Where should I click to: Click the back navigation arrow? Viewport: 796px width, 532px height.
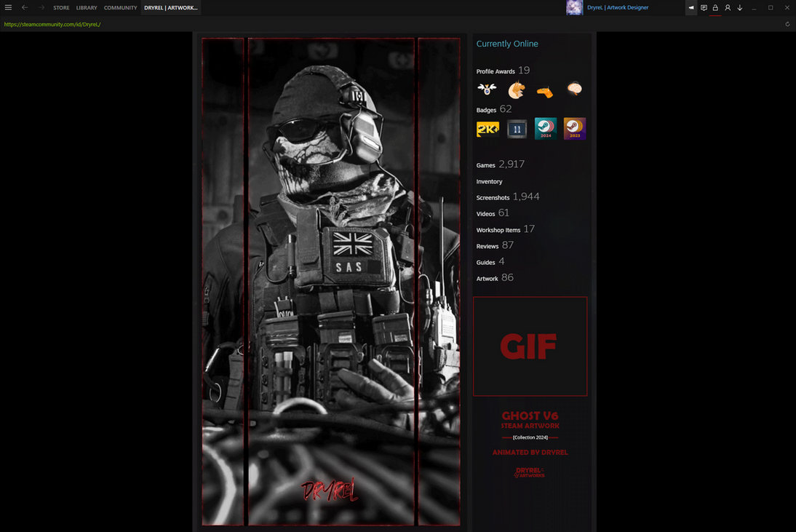point(24,7)
